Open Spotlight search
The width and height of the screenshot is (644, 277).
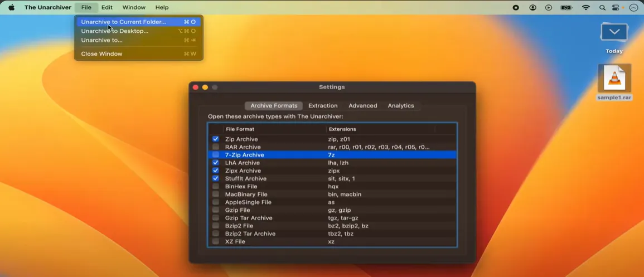602,7
